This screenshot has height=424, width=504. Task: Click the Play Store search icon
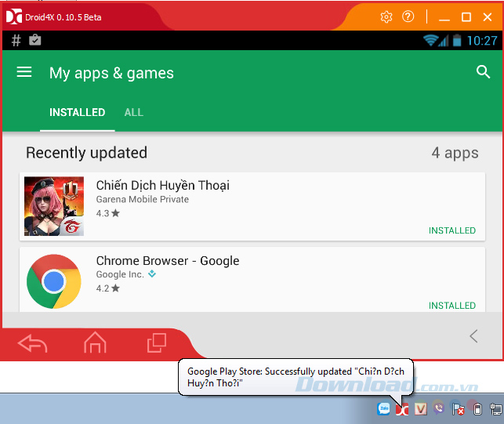coord(483,72)
